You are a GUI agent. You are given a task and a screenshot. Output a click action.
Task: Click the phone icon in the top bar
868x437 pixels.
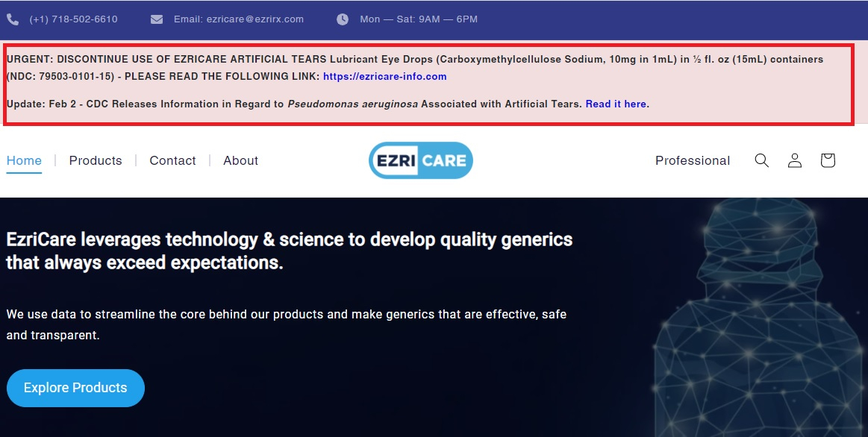click(13, 19)
